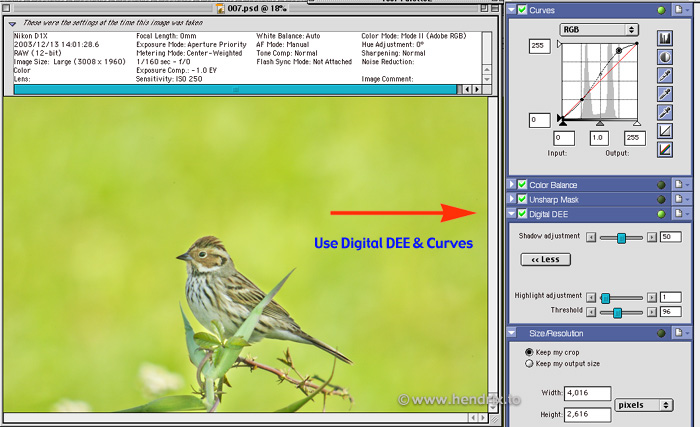Collapse the Digital DEE panel

point(512,214)
